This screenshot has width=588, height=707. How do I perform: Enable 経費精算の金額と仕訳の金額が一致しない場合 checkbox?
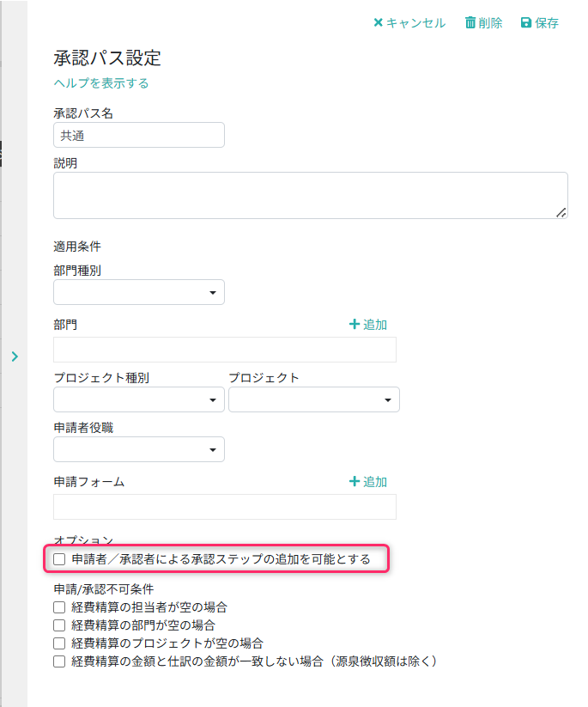tap(59, 661)
